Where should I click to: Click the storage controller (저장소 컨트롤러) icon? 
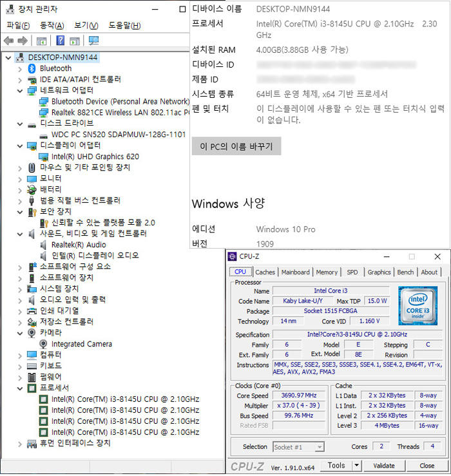coord(32,322)
